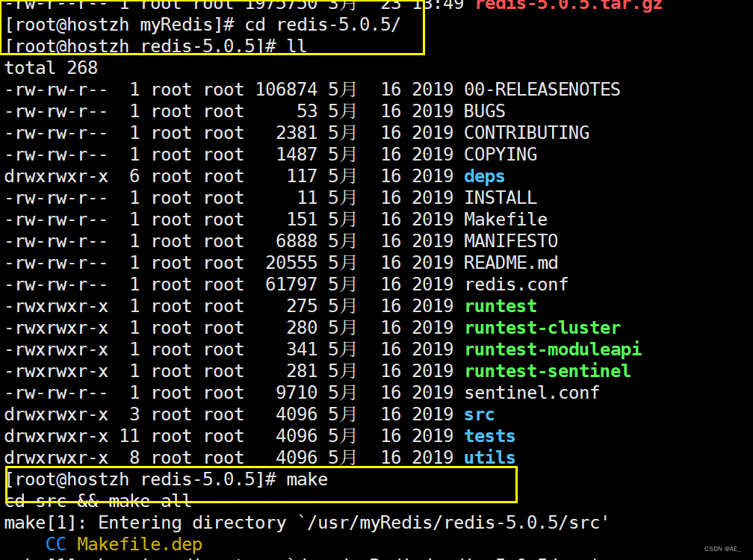
Task: Click the red redis-5.0.5.tar.gz file name
Action: click(x=568, y=5)
